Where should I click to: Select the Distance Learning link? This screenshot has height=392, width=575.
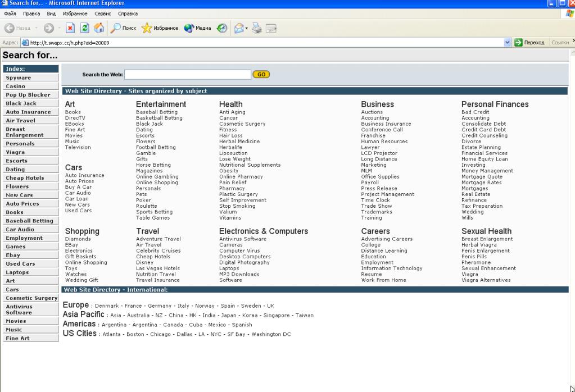click(x=384, y=250)
